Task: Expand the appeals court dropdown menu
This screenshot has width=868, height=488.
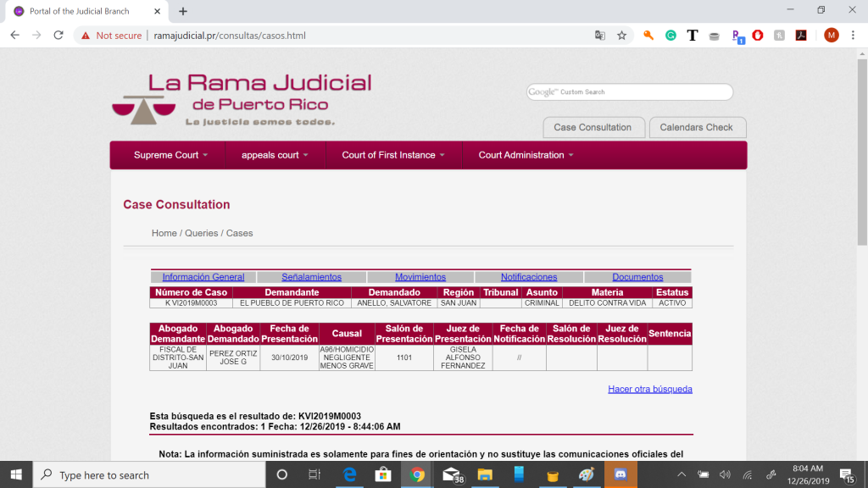Action: [x=275, y=155]
